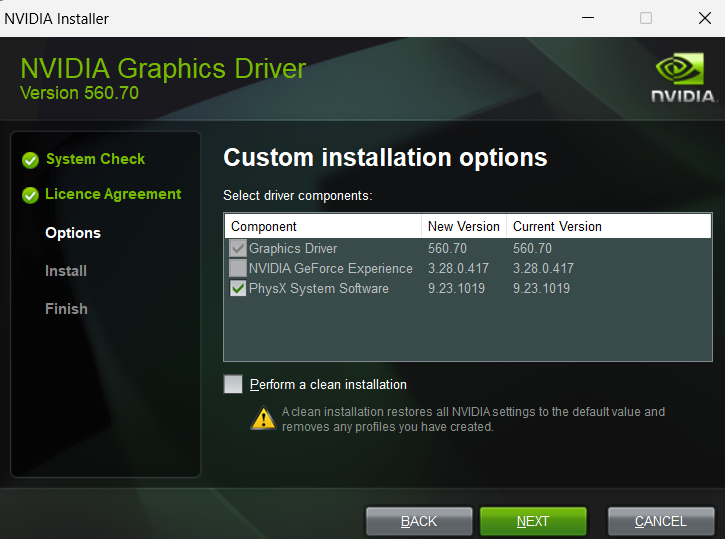Select the Licence Agreement step
725x539 pixels.
click(x=113, y=194)
